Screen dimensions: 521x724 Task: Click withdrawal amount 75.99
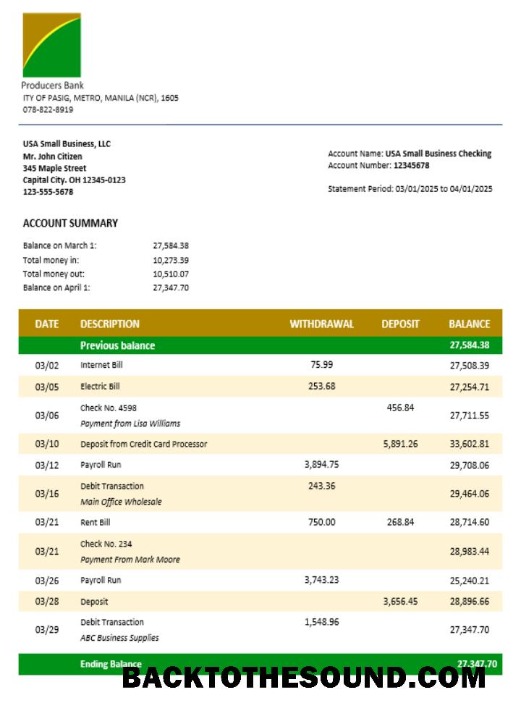pyautogui.click(x=322, y=365)
